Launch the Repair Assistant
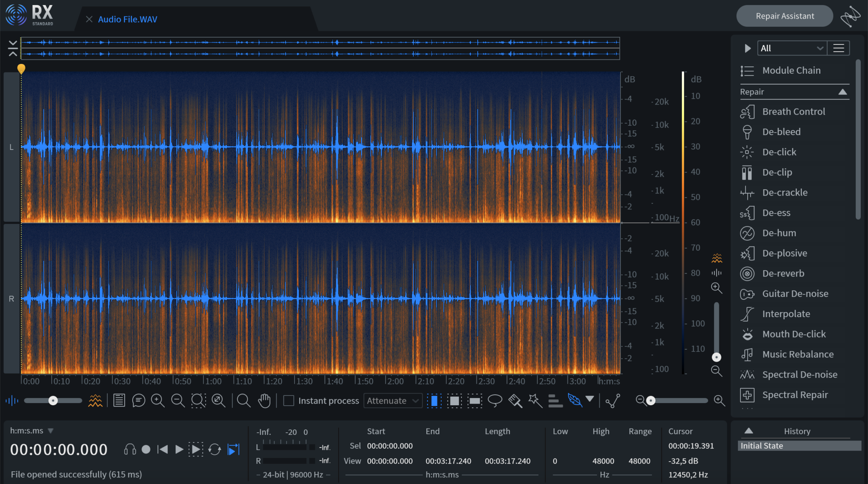868x484 pixels. pos(784,16)
